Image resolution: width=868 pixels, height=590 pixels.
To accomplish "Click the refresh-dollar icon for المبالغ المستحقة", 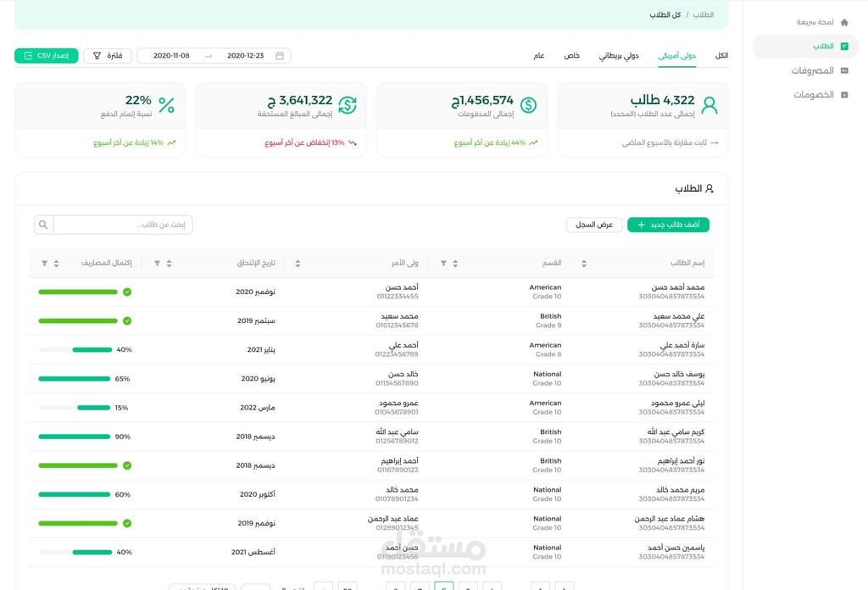I will coord(348,105).
